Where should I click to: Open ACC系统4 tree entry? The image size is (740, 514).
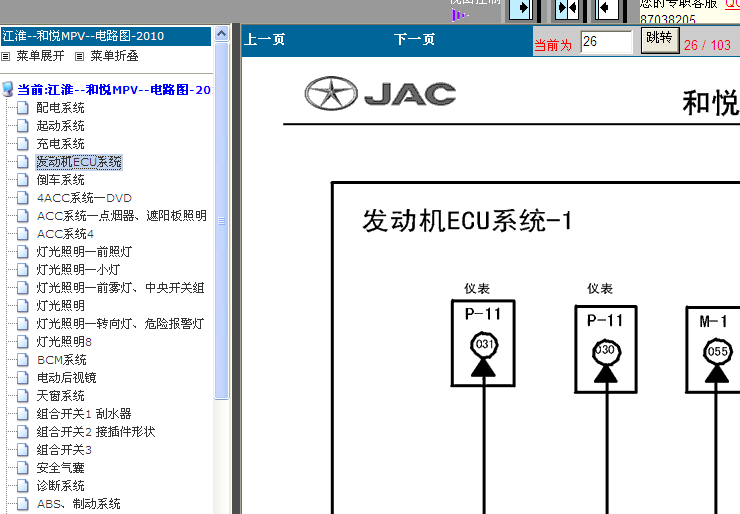click(65, 234)
